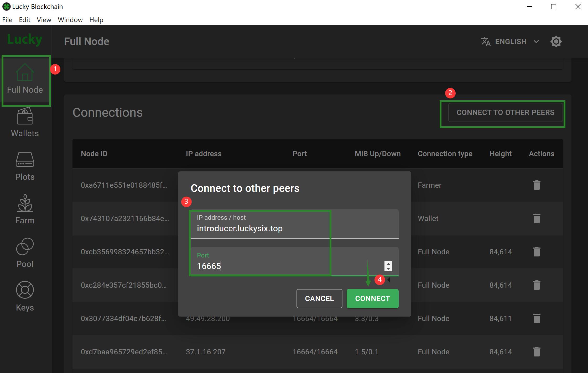Open the Help menu
This screenshot has height=373, width=588.
(96, 20)
